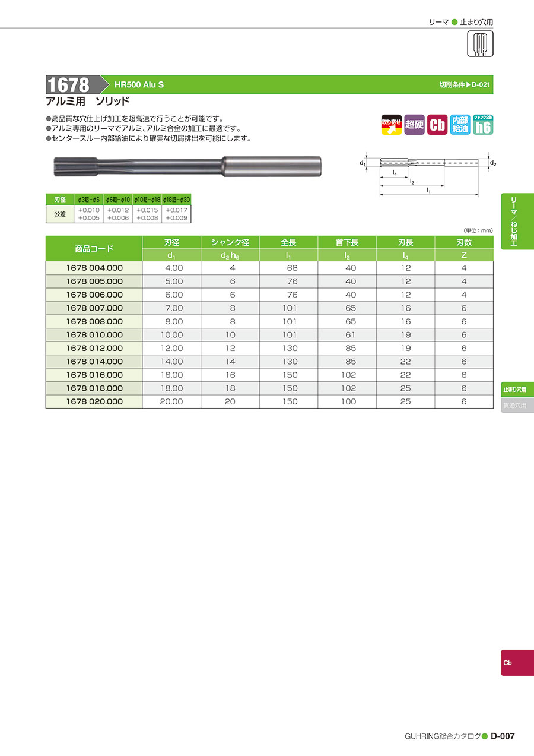Click the reamer dimension diagram
534x756 pixels.
(x=427, y=172)
